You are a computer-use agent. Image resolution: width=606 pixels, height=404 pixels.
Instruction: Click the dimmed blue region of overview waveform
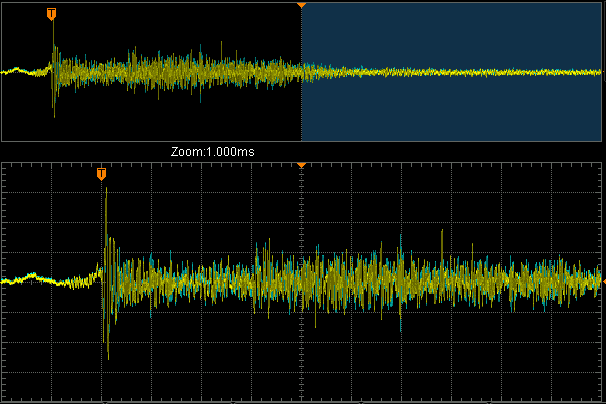tap(451, 72)
